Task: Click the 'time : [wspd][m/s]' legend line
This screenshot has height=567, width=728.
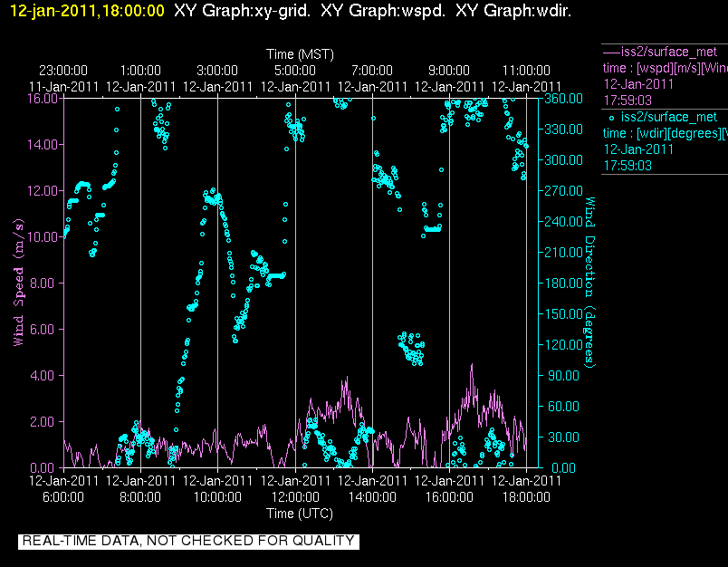Action: (666, 68)
